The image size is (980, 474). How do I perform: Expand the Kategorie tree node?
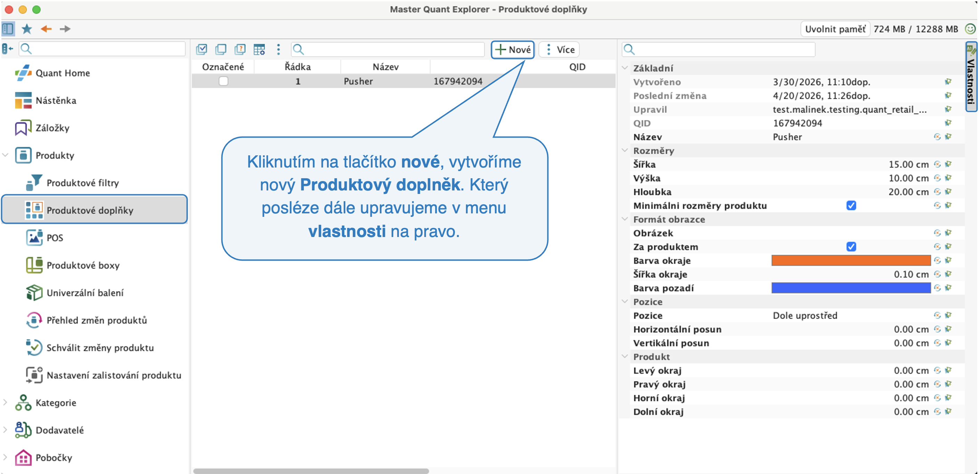(x=5, y=402)
